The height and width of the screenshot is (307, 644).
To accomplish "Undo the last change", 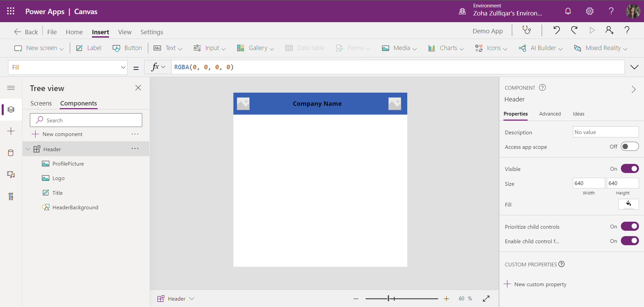I will (557, 30).
